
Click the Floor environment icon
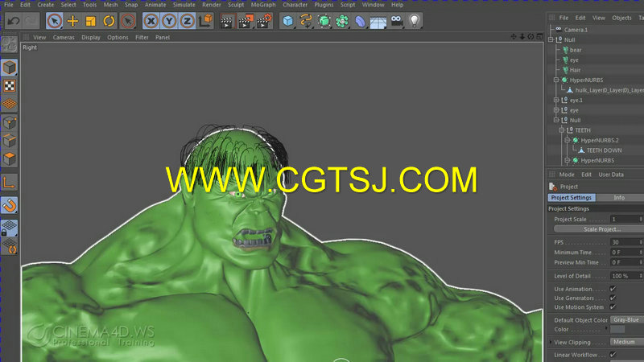378,22
